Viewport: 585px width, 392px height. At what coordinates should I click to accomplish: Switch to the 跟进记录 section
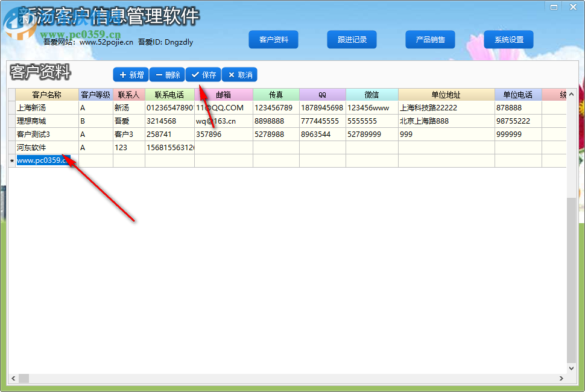352,39
